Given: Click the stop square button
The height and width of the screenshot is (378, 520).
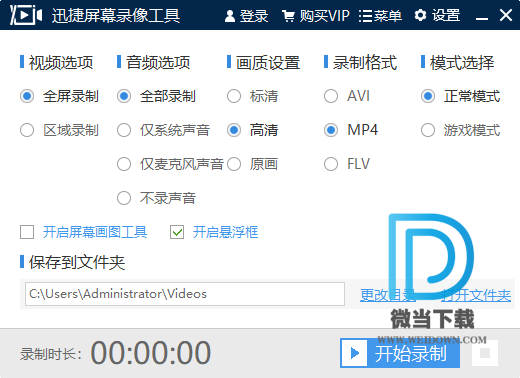Looking at the screenshot, I should [485, 353].
